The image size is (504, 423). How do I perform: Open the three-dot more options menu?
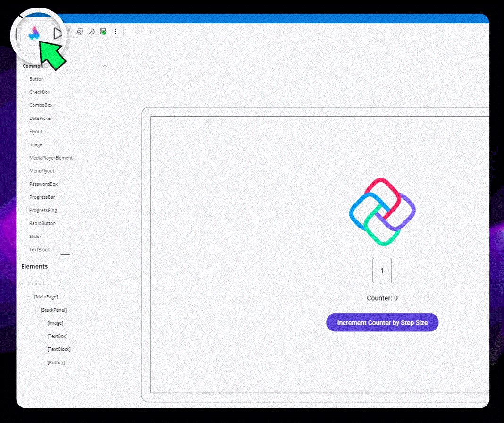coord(116,32)
